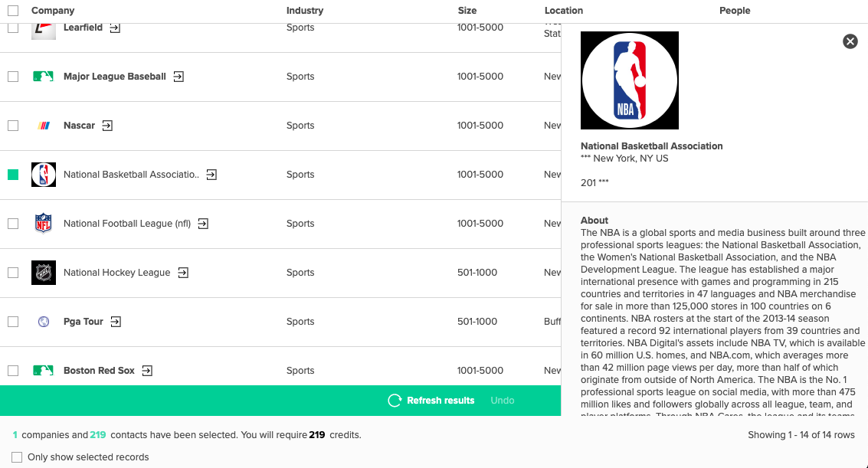This screenshot has width=868, height=468.
Task: Check the Nascar row checkbox
Action: (x=13, y=126)
